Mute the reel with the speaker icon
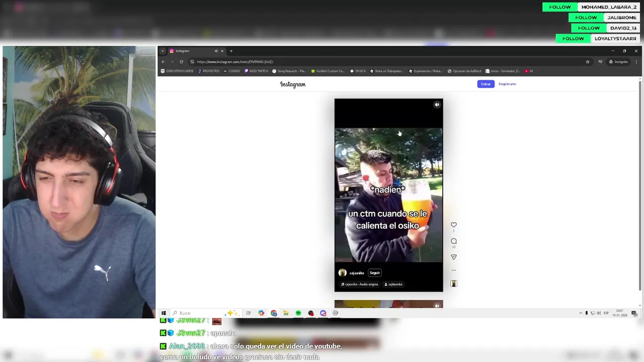The height and width of the screenshot is (362, 644). point(437,105)
